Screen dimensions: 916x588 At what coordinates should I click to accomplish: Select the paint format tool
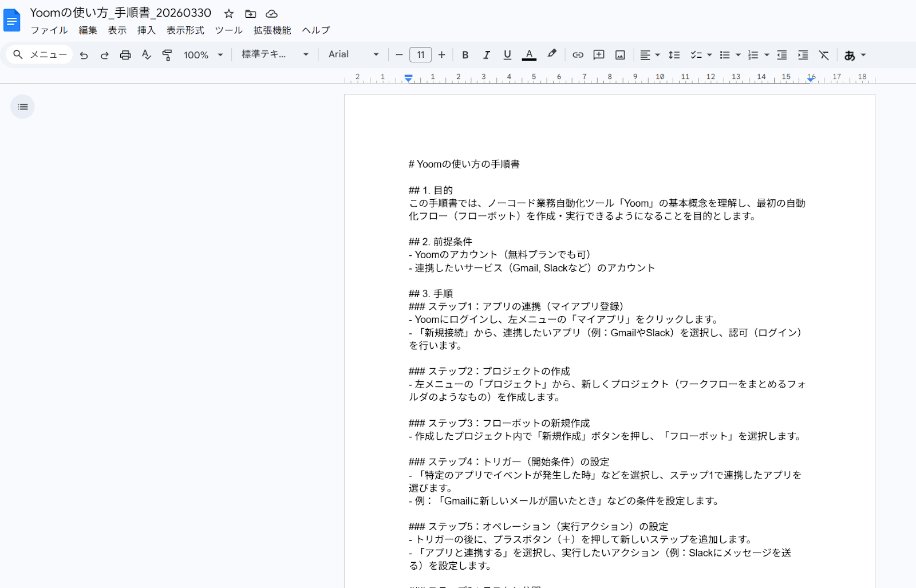click(x=167, y=55)
